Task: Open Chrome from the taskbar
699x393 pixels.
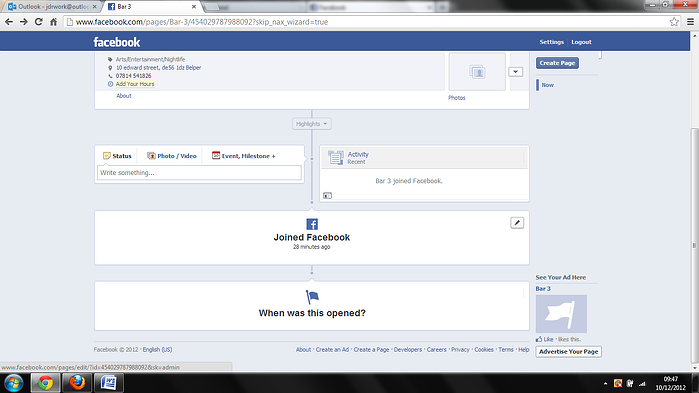Action: 45,383
